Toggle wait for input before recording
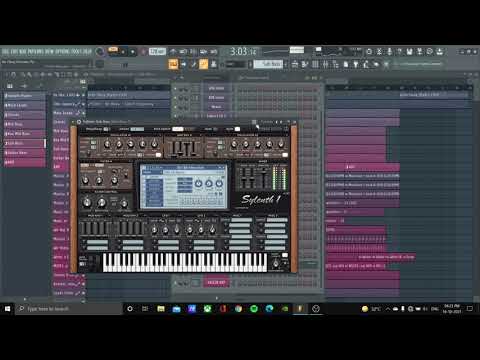The width and height of the screenshot is (480, 360). [183, 52]
